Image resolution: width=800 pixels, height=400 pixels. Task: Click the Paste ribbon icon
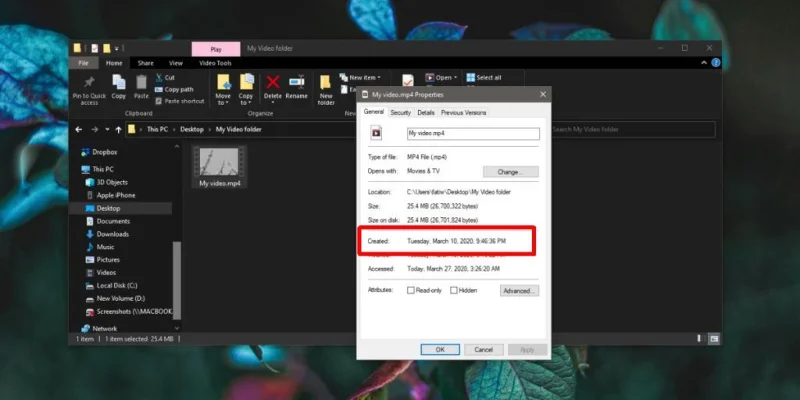coord(141,82)
